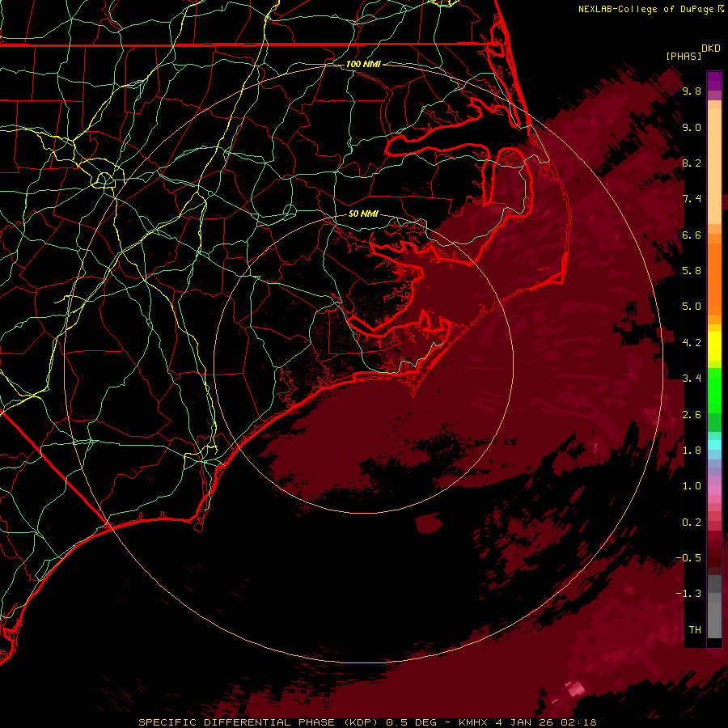Click the 1.0 legend value
The width and height of the screenshot is (728, 728).
[x=692, y=486]
